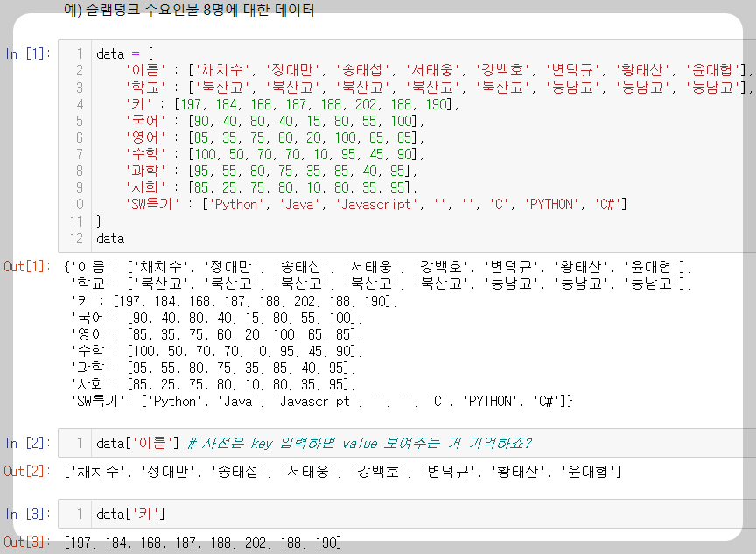This screenshot has width=756, height=554.
Task: Click the comment text in cell 2
Action: [x=360, y=443]
